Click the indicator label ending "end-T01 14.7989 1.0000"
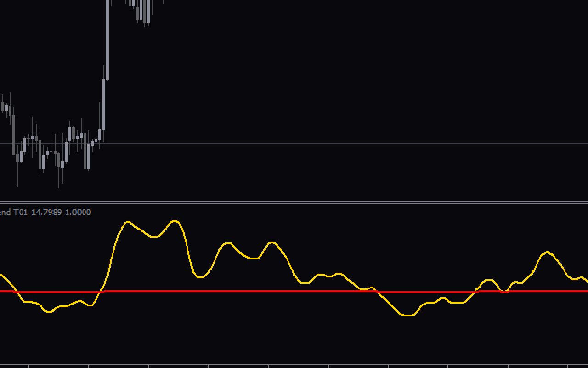Image resolution: width=588 pixels, height=368 pixels. [x=45, y=212]
